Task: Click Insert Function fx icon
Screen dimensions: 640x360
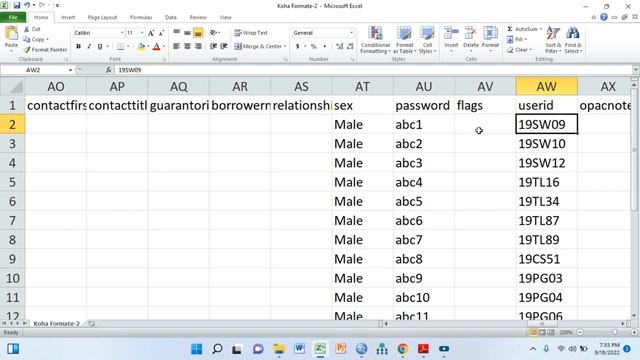Action: coord(109,70)
